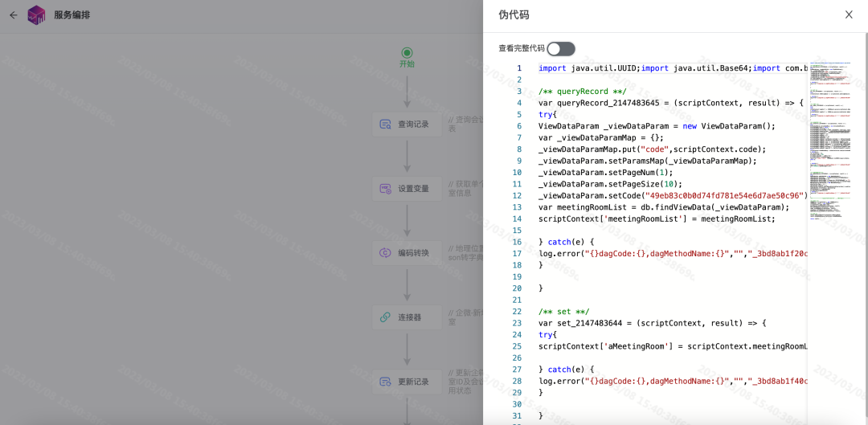868x425 pixels.
Task: Click the 更新记录 node label
Action: [x=414, y=382]
